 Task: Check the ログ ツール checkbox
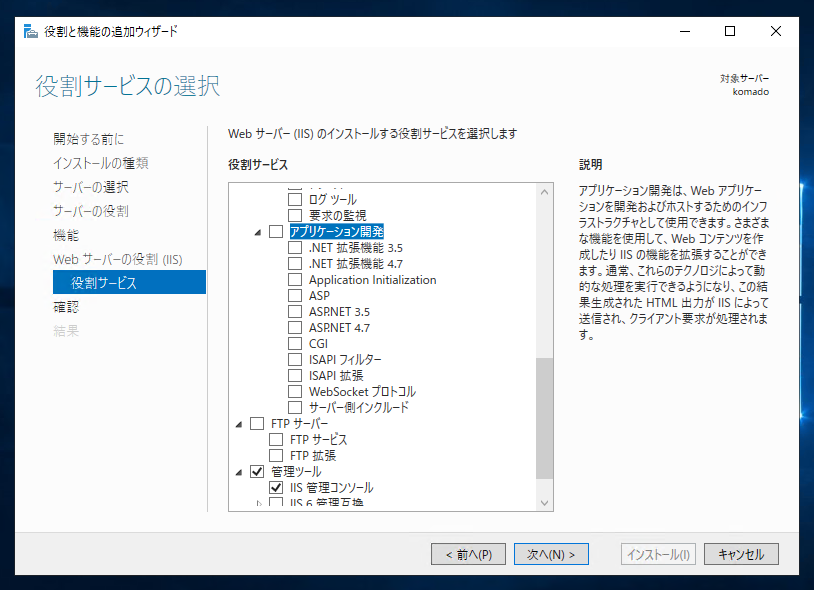295,199
